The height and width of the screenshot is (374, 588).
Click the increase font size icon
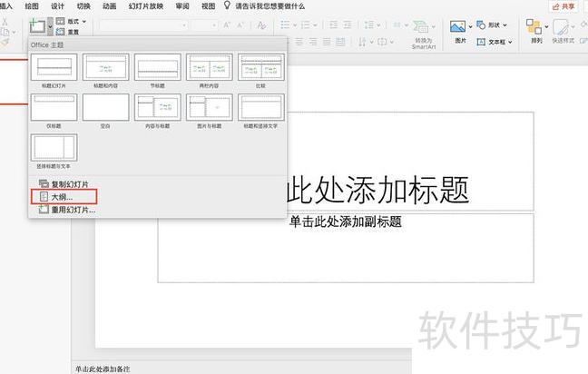click(227, 25)
